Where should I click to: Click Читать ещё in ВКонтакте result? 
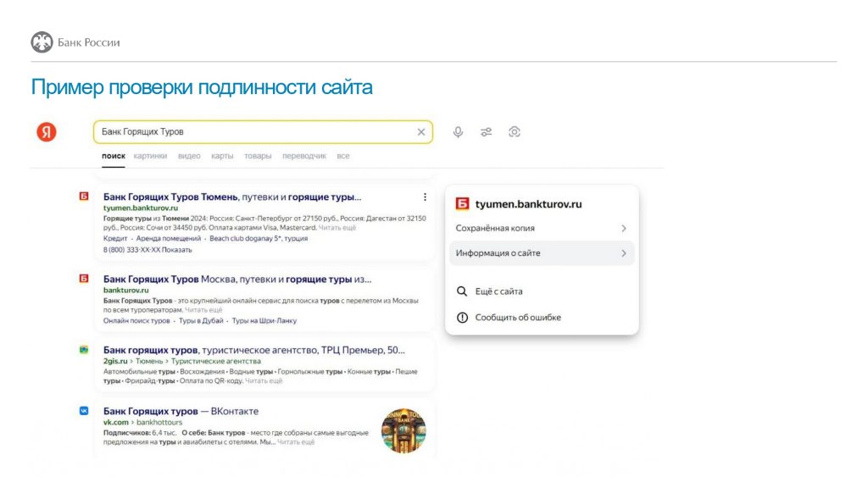[x=296, y=442]
